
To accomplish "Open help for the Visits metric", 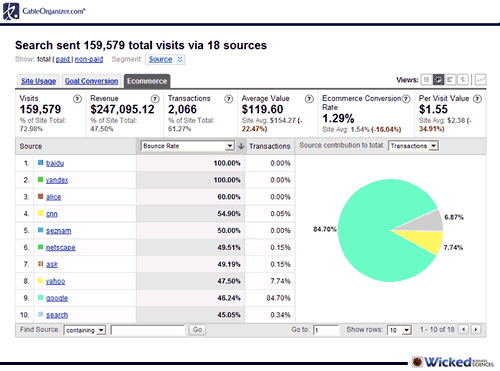I will point(77,99).
